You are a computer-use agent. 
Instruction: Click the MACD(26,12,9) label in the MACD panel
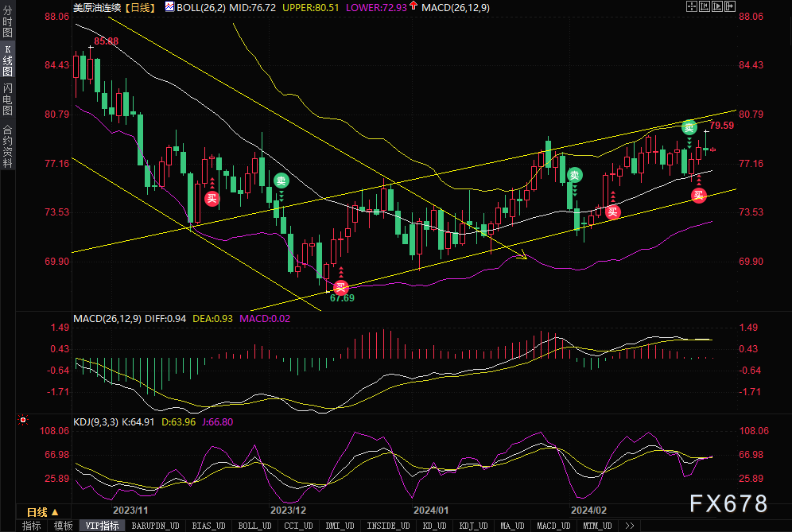(x=107, y=319)
